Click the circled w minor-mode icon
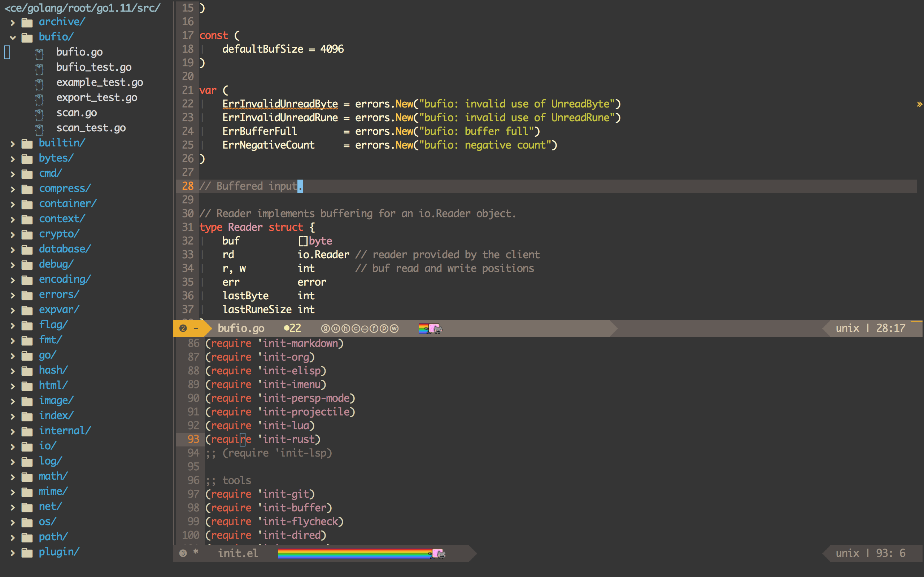 tap(394, 329)
